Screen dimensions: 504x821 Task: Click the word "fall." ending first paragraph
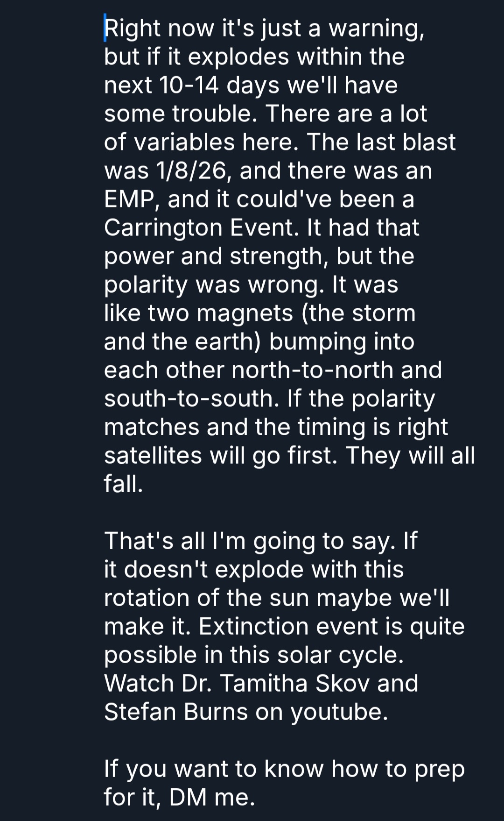coord(123,484)
